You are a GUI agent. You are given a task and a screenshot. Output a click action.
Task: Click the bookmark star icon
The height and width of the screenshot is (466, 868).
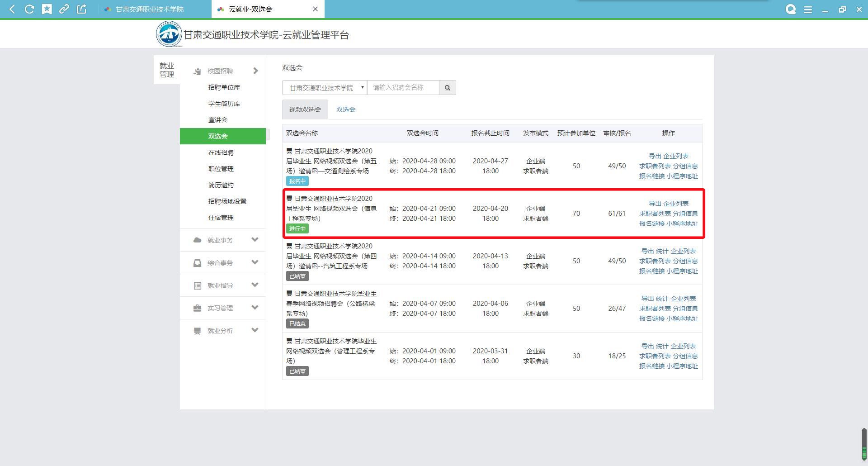[47, 9]
